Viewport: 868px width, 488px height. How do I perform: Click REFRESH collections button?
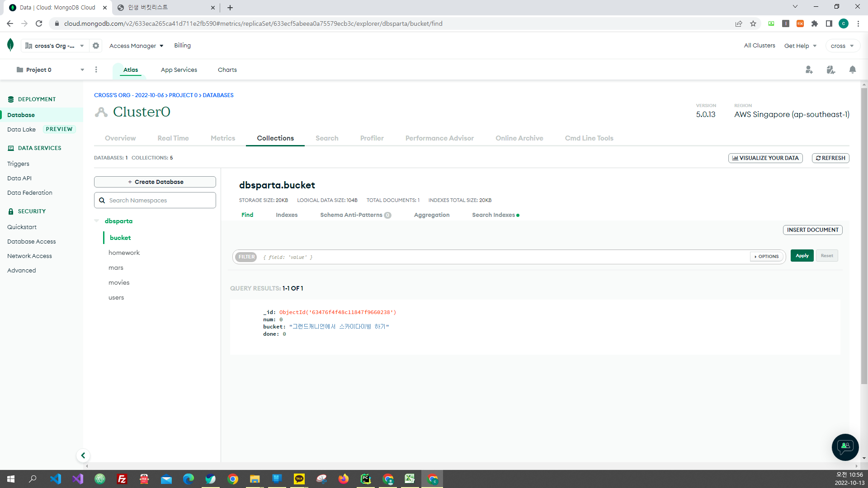click(830, 158)
